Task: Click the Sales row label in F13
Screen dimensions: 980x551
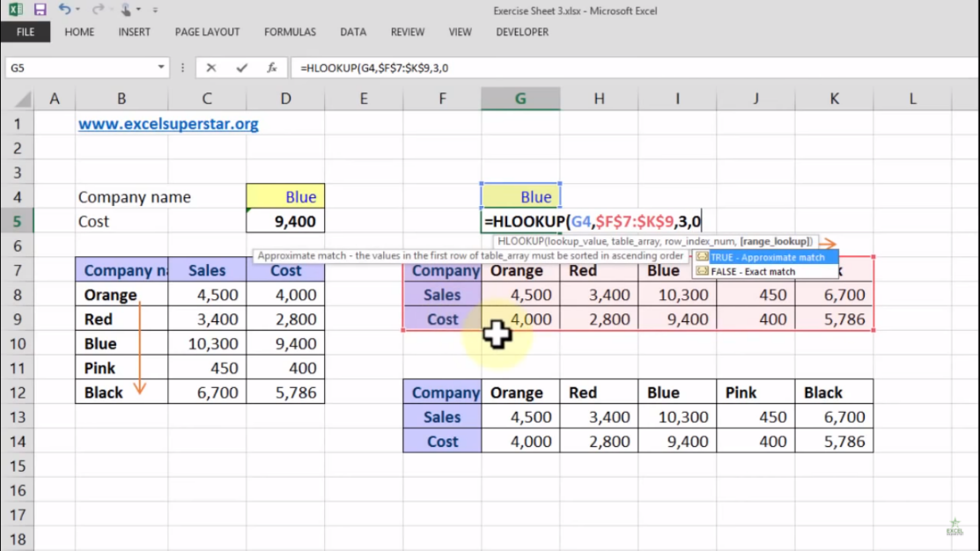Action: click(x=442, y=416)
